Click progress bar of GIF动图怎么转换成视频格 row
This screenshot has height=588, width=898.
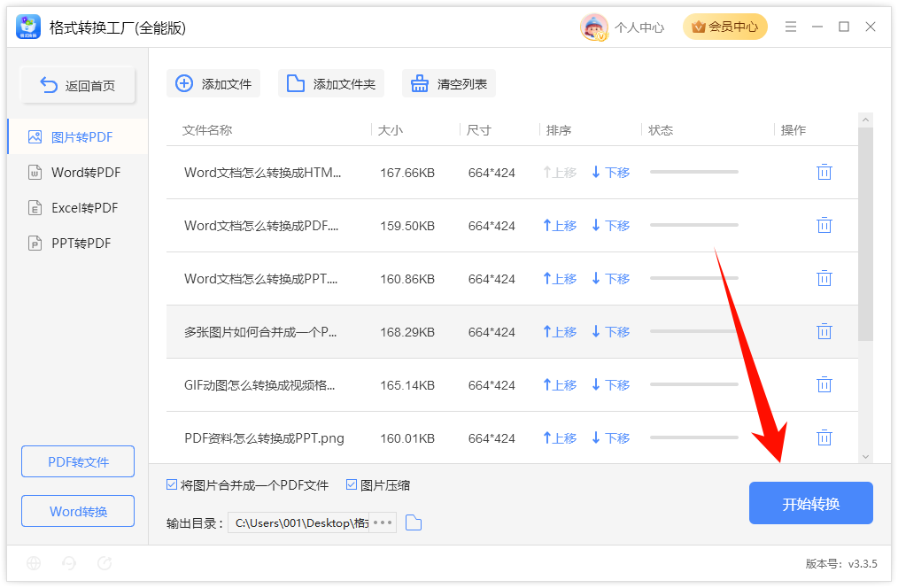click(693, 384)
